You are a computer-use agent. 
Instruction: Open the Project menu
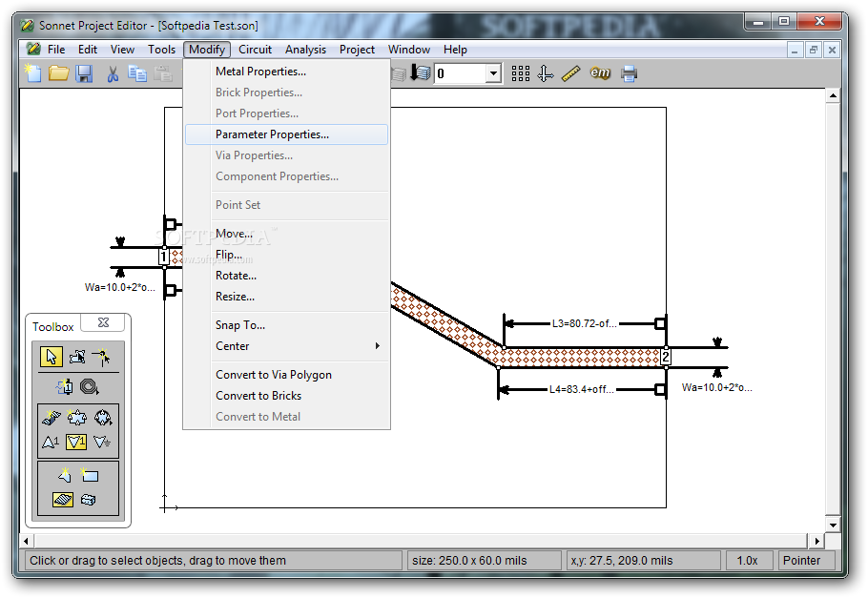click(357, 50)
